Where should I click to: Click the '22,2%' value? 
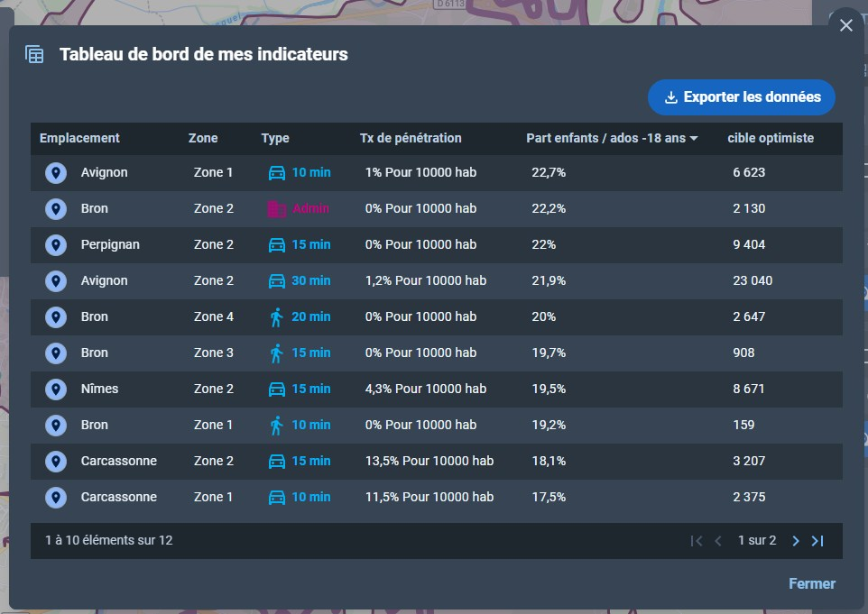[549, 208]
